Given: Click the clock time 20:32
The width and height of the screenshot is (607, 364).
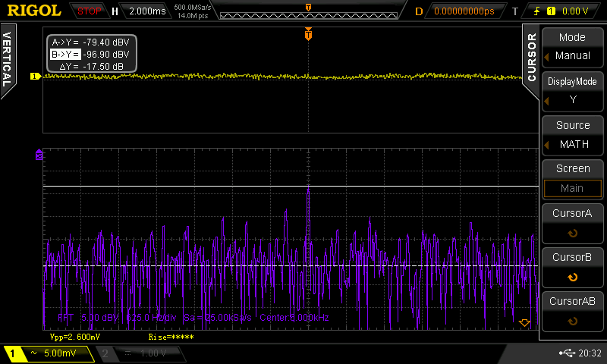Looking at the screenshot, I should coord(590,353).
